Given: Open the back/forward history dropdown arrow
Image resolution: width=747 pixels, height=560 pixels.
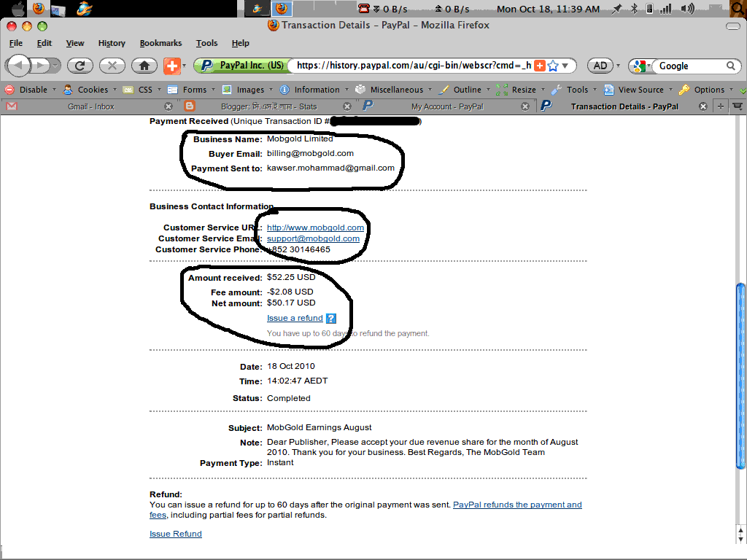Looking at the screenshot, I should (55, 65).
